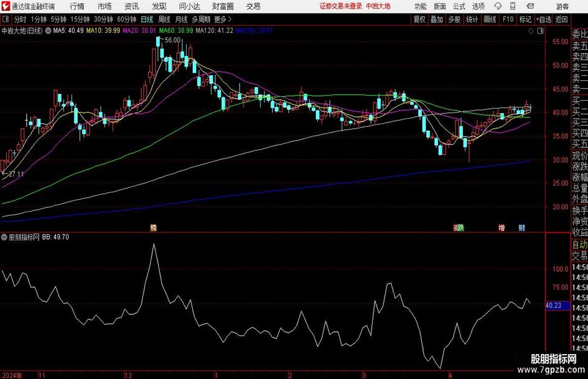588x379 pixels.
Task: Open the 版面 menu
Action: point(439,6)
